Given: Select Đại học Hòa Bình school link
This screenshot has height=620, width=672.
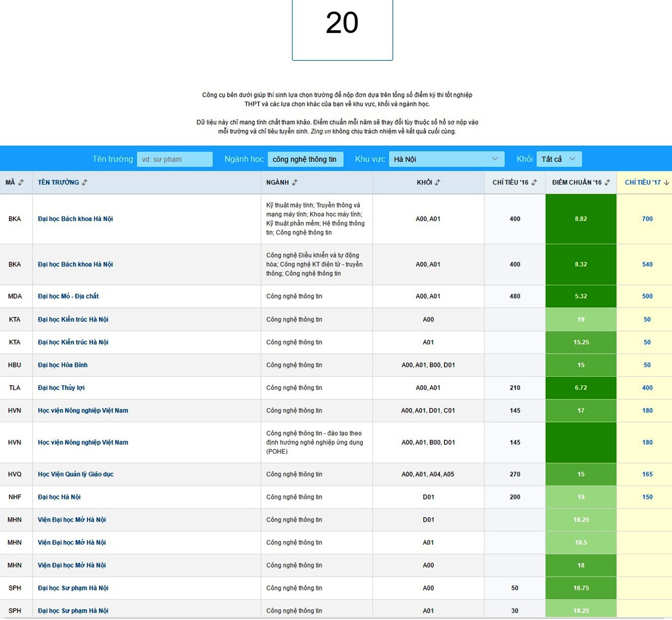Looking at the screenshot, I should tap(63, 365).
